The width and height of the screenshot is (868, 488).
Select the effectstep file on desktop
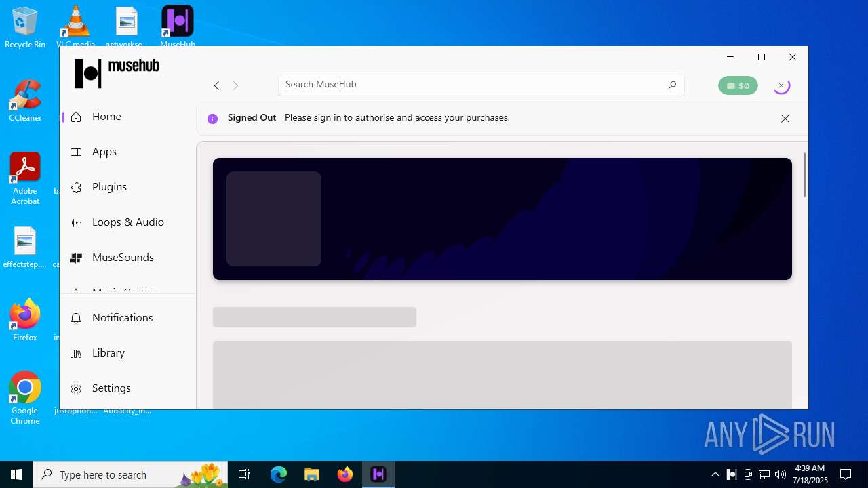pos(25,247)
